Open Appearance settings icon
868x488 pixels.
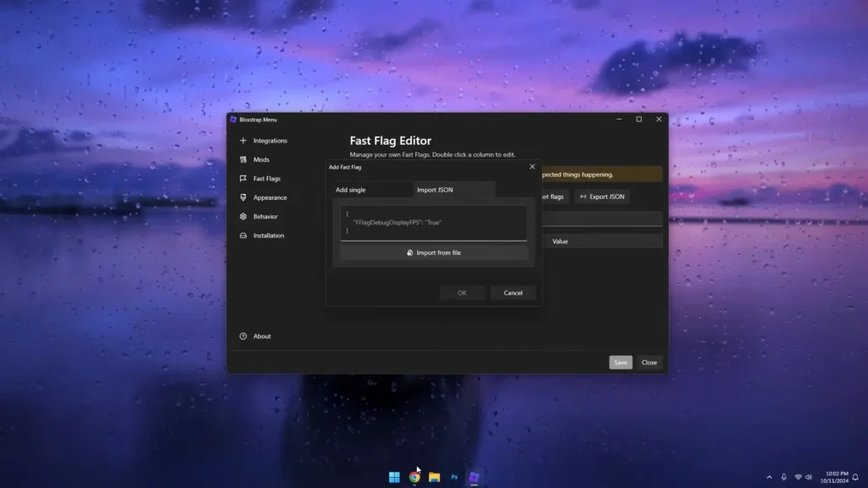point(243,197)
